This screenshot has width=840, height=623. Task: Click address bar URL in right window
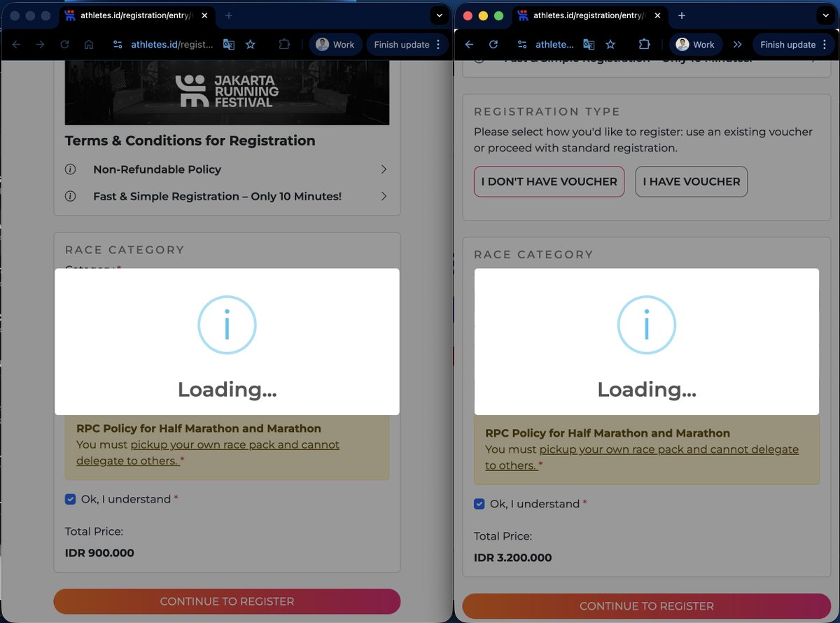click(x=554, y=44)
